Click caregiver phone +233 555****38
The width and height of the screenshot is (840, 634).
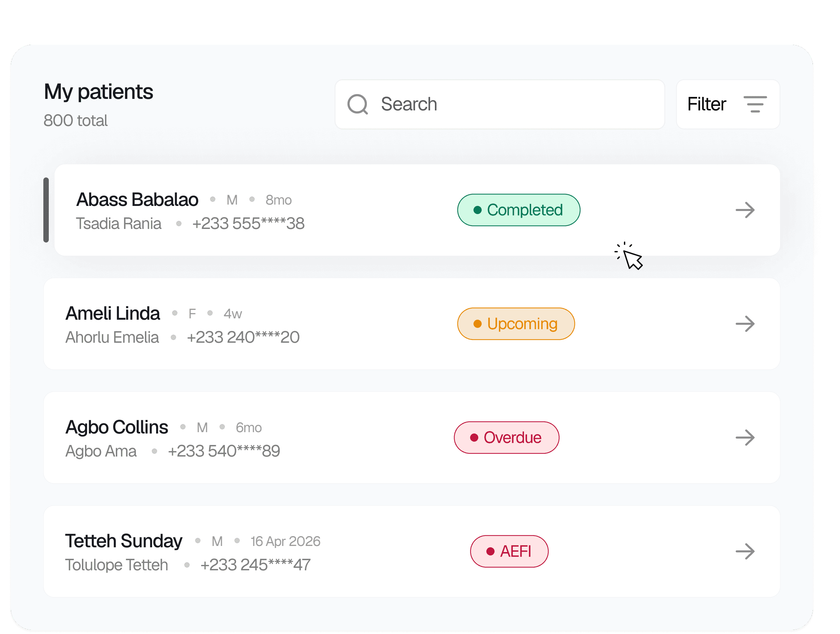(248, 223)
